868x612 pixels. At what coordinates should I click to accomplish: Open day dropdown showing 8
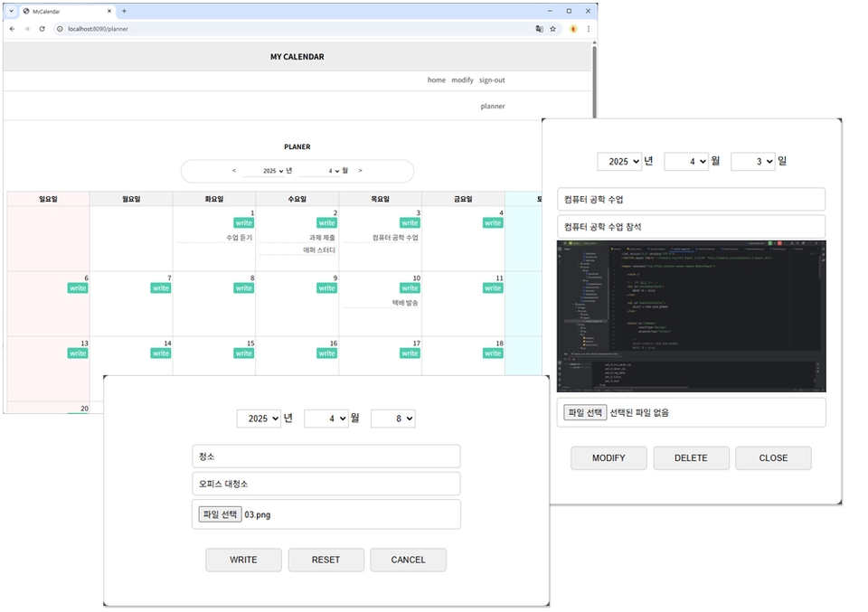(x=393, y=419)
